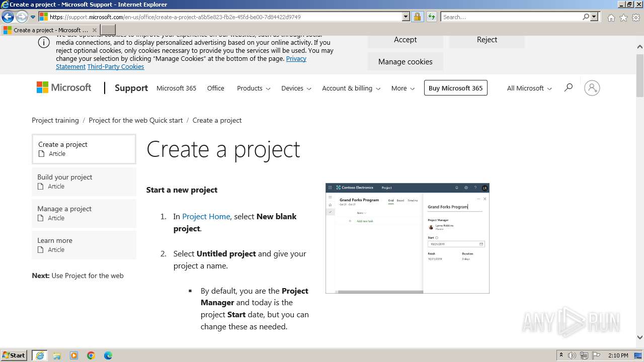Image resolution: width=644 pixels, height=362 pixels.
Task: Accept optional cookies
Action: [x=405, y=40]
